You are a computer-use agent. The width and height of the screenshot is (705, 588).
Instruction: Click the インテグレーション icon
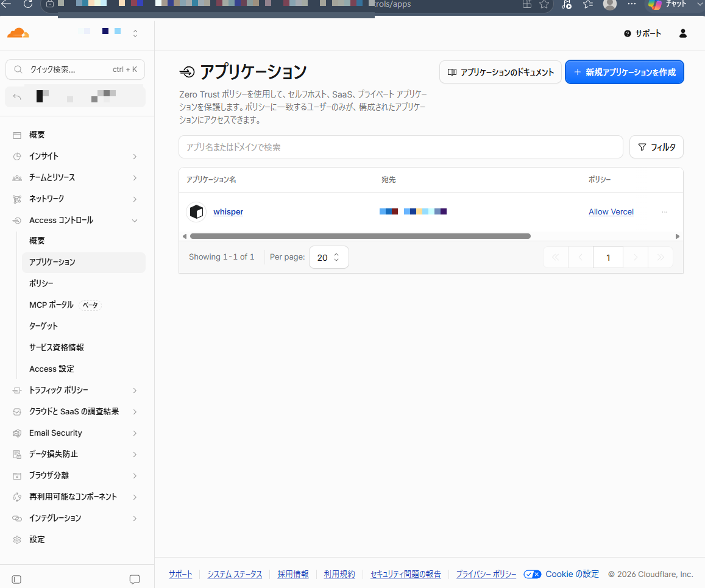pos(17,519)
